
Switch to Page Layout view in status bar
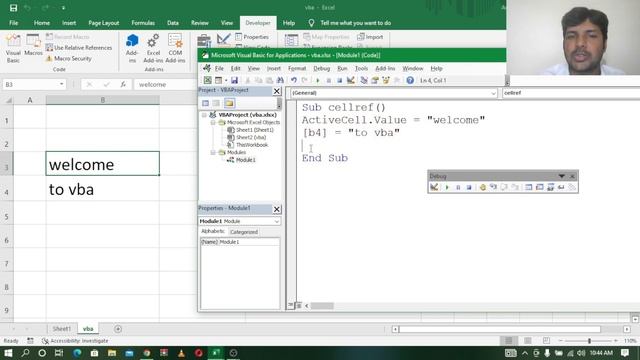(x=527, y=341)
